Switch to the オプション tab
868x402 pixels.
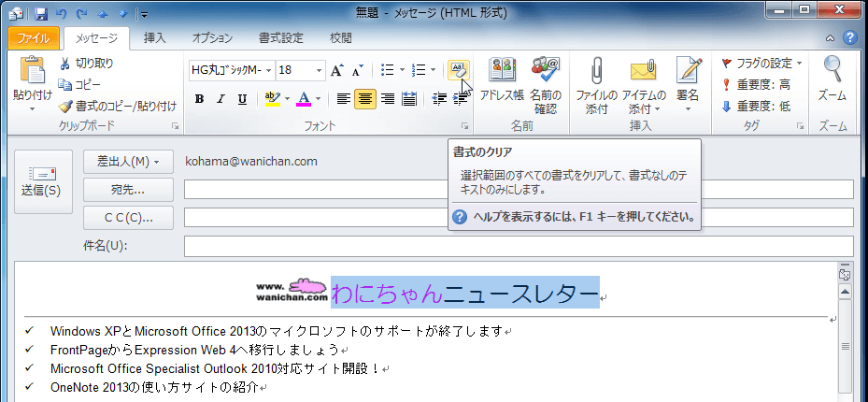coord(212,38)
